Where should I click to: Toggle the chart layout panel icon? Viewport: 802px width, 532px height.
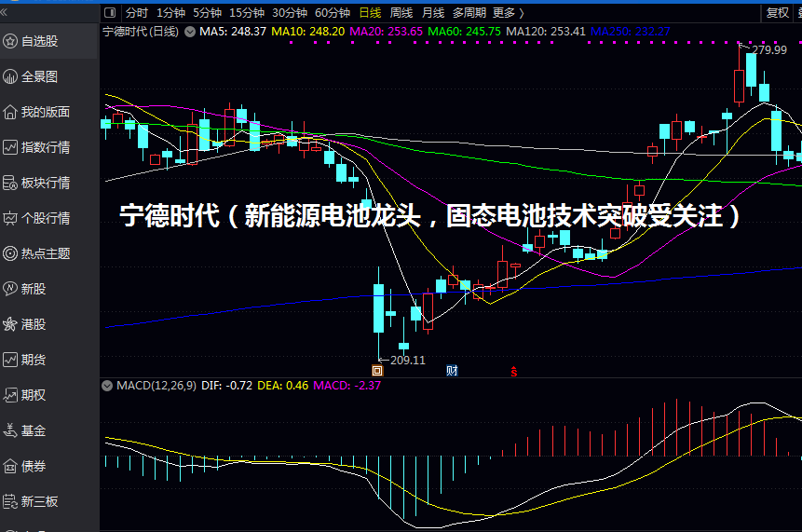[110, 13]
